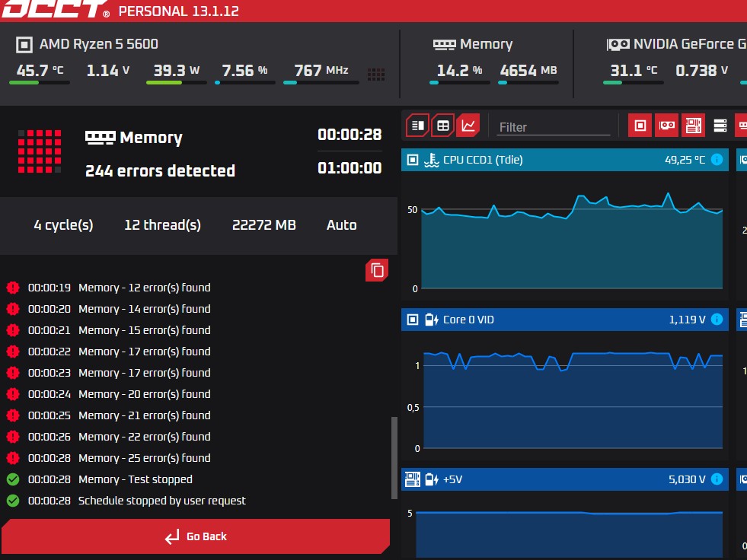This screenshot has height=560, width=747.
Task: Click the GPU temperature value 31.1 °C
Action: 634,71
